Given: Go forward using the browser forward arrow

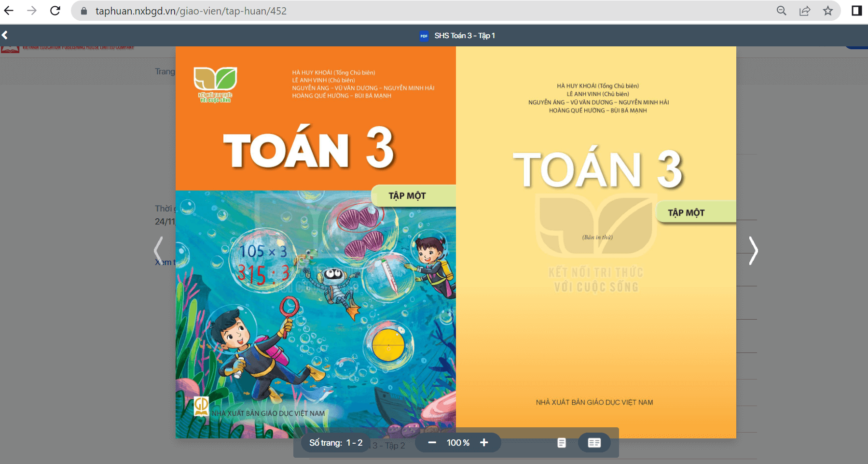Looking at the screenshot, I should (x=32, y=11).
